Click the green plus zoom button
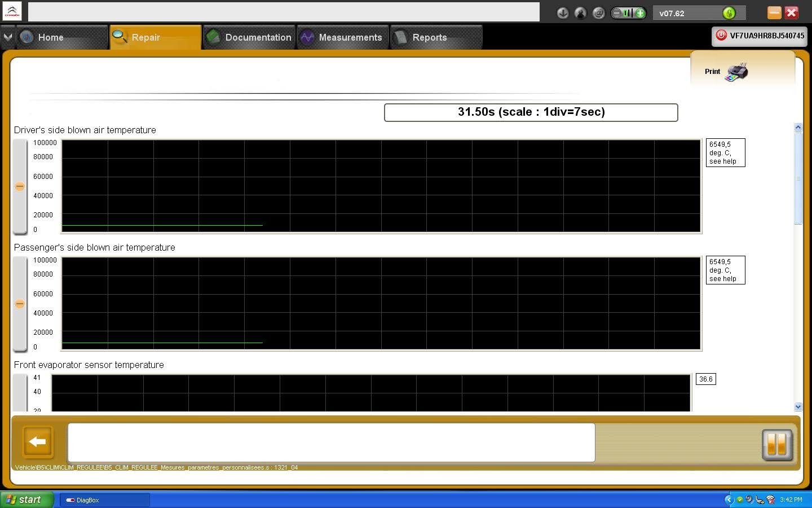The height and width of the screenshot is (508, 812). tap(640, 12)
